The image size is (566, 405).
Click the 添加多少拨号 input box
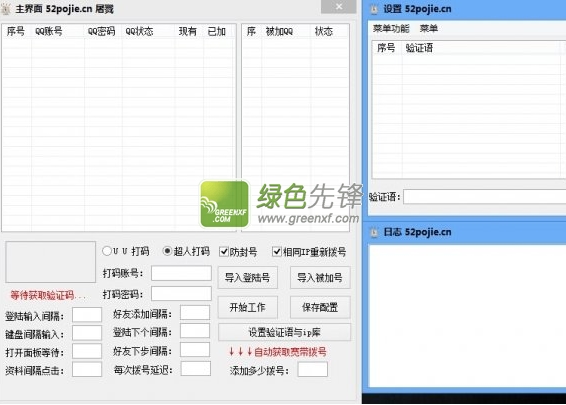[313, 370]
